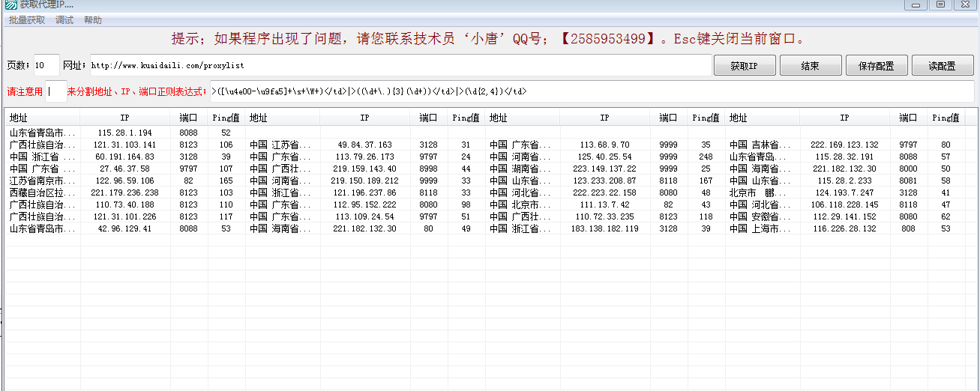Close the window
The image size is (980, 391).
965,4
